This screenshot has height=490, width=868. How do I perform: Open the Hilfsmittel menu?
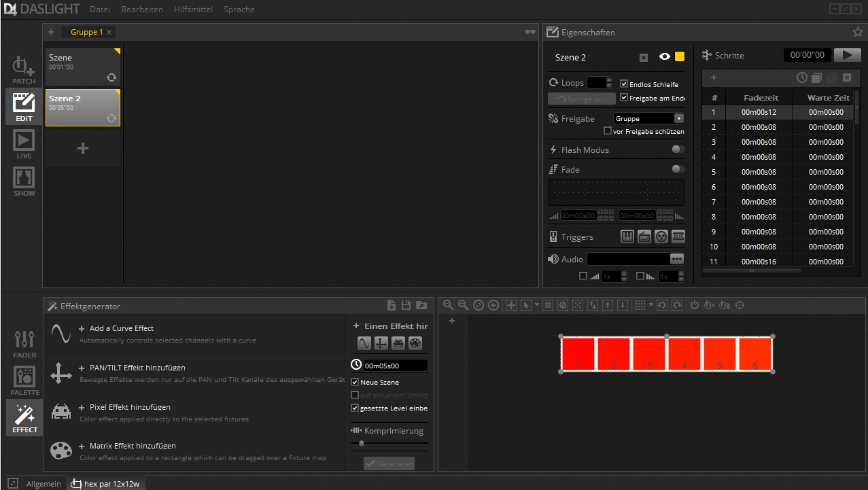click(192, 9)
